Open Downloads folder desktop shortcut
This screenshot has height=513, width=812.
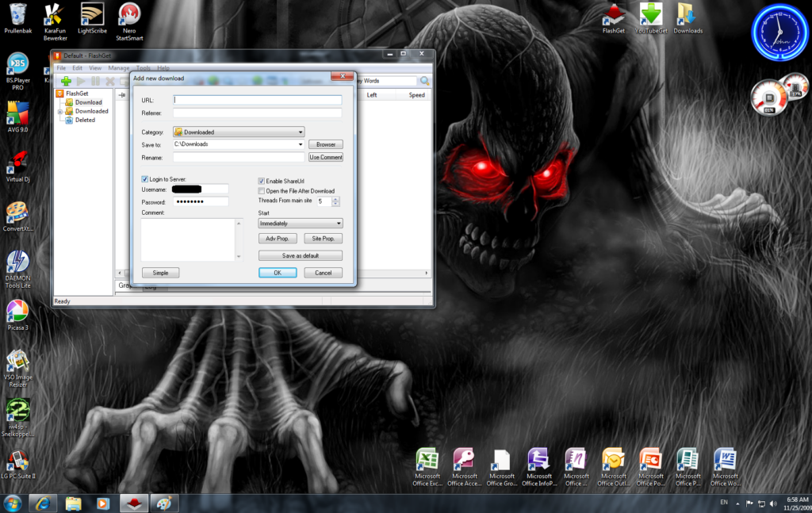(688, 19)
